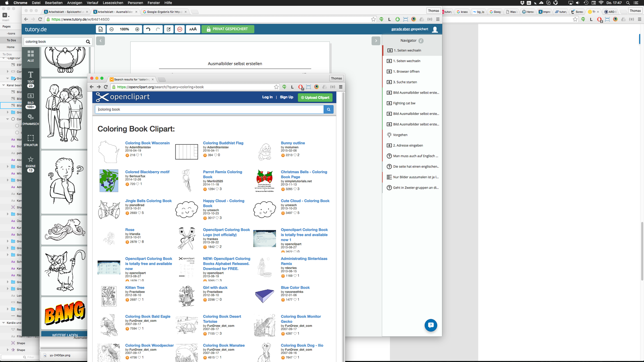Open Happy Cloud clipart thumbnail

(x=186, y=209)
